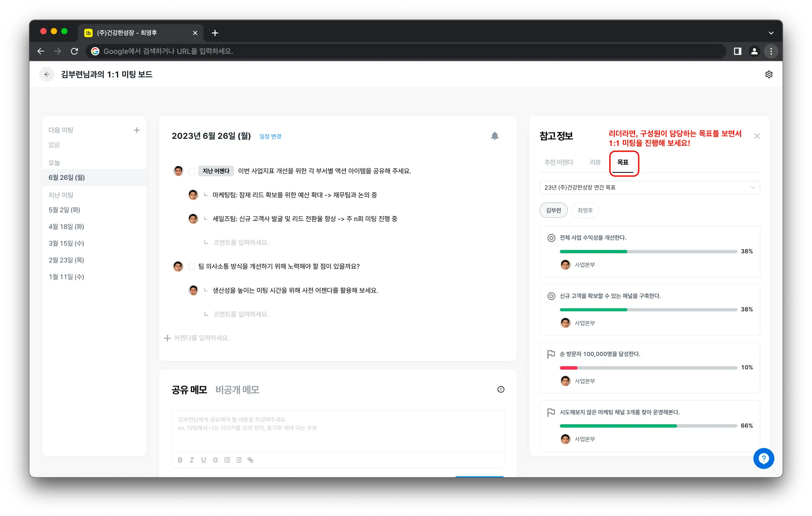Switch to 추천 어젠다 tab
This screenshot has width=812, height=516.
pyautogui.click(x=559, y=162)
